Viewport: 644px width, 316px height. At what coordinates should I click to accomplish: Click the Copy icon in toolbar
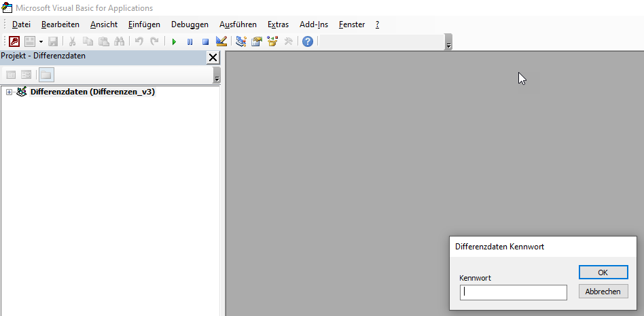[x=88, y=41]
